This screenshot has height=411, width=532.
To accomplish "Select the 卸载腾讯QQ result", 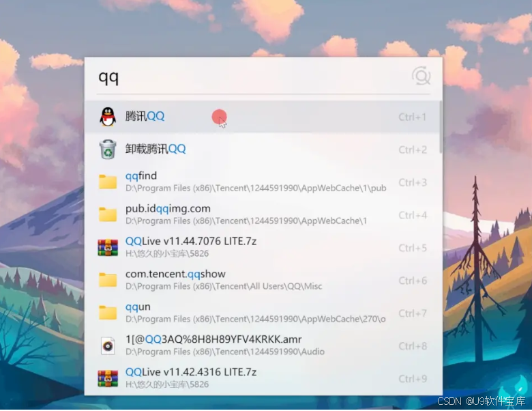I will point(263,150).
